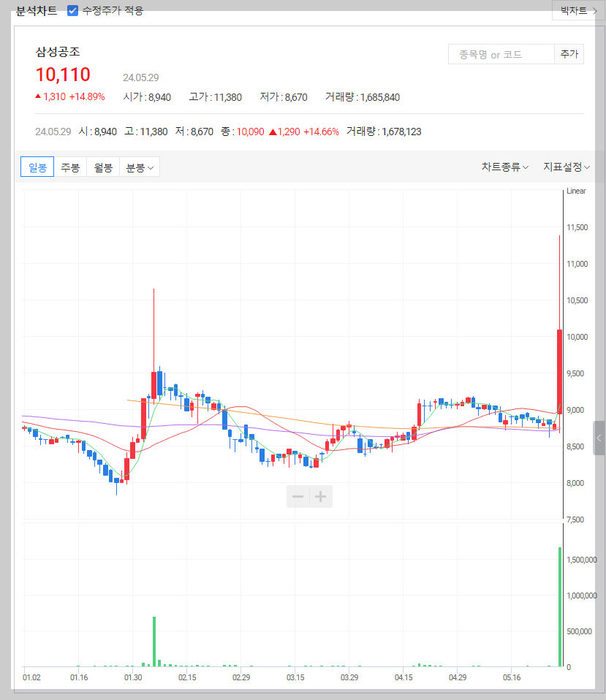Viewport: 606px width, 700px height.
Task: Open the 차트종류 dropdown
Action: pyautogui.click(x=504, y=167)
